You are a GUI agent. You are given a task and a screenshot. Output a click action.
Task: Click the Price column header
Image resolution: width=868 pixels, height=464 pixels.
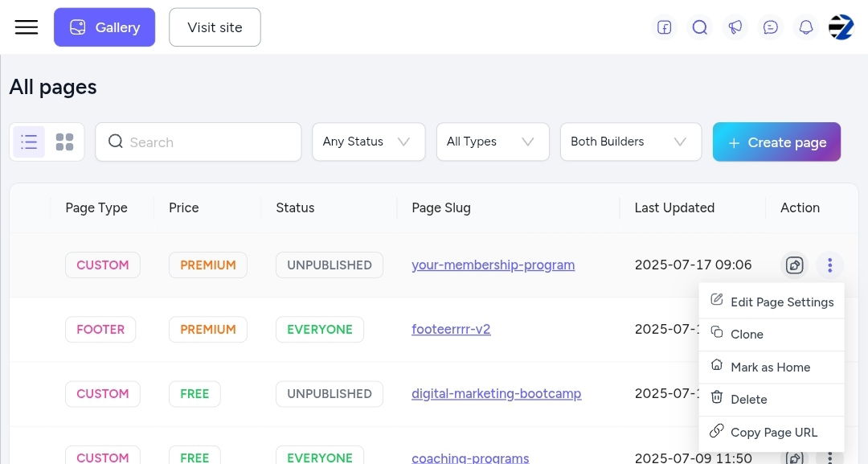point(184,207)
